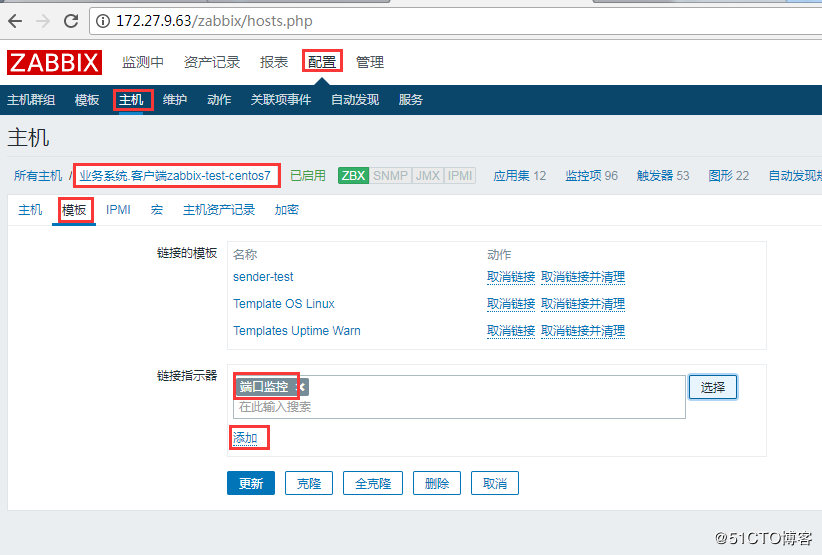Reload the page with refresh icon
The height and width of the screenshot is (555, 822).
point(71,21)
